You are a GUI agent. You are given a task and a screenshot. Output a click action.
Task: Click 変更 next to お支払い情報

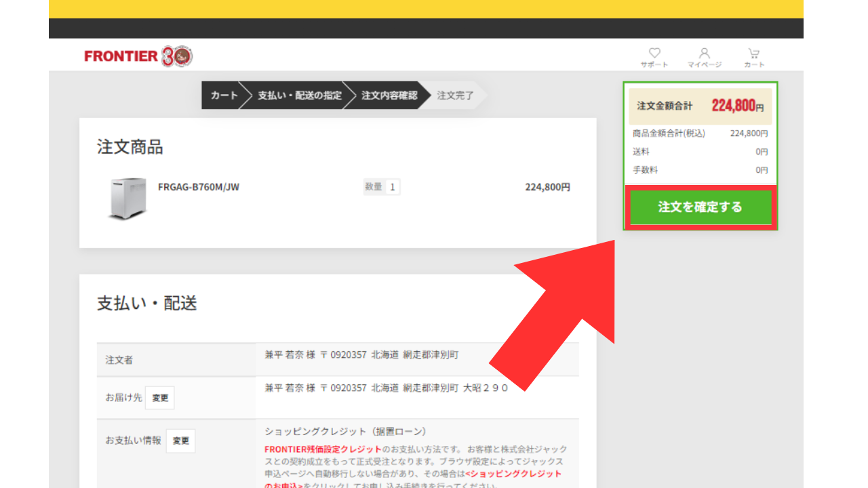[x=180, y=441]
